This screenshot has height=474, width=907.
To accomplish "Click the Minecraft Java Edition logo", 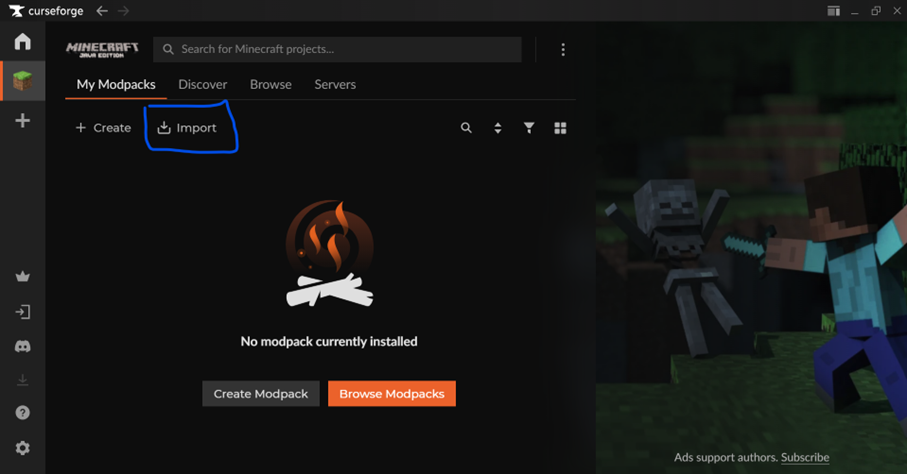I will pyautogui.click(x=102, y=50).
